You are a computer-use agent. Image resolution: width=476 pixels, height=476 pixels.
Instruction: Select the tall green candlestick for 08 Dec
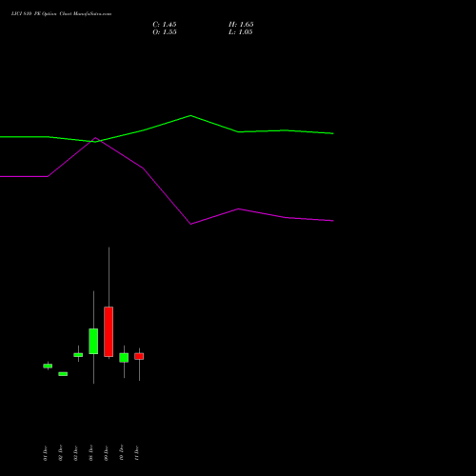point(93,341)
